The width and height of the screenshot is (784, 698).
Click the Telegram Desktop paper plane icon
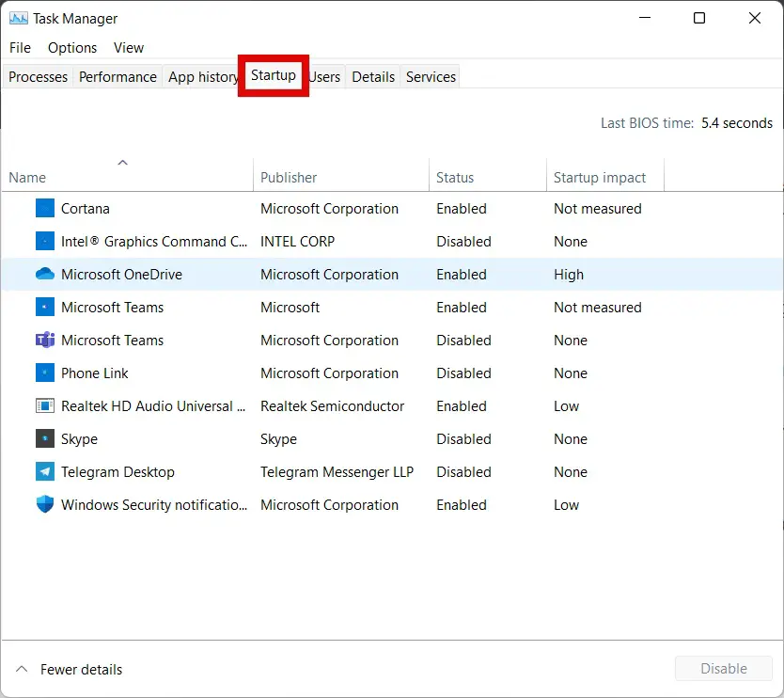click(45, 471)
